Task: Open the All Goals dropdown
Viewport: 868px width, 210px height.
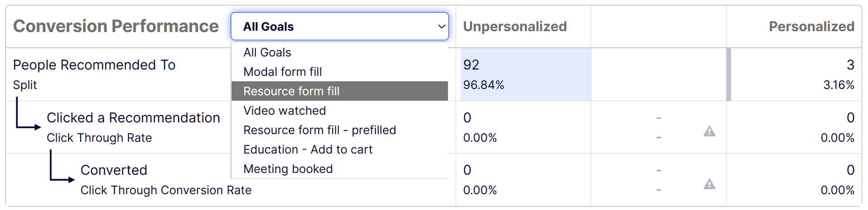Action: click(339, 27)
